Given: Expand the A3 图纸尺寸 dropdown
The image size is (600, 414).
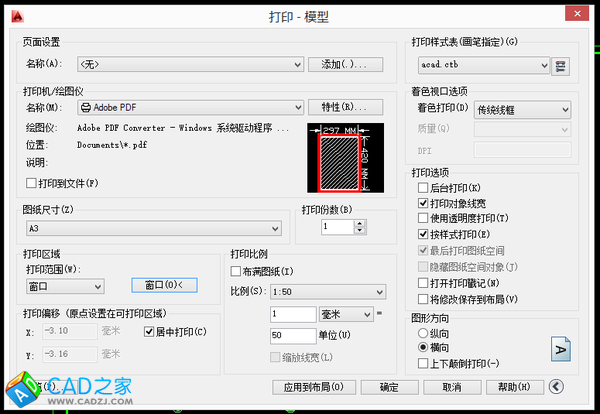Looking at the screenshot, I should click(275, 229).
